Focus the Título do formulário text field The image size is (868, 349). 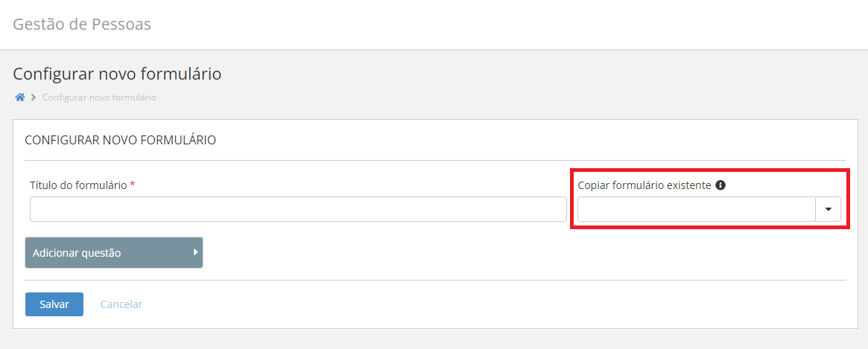(x=298, y=210)
